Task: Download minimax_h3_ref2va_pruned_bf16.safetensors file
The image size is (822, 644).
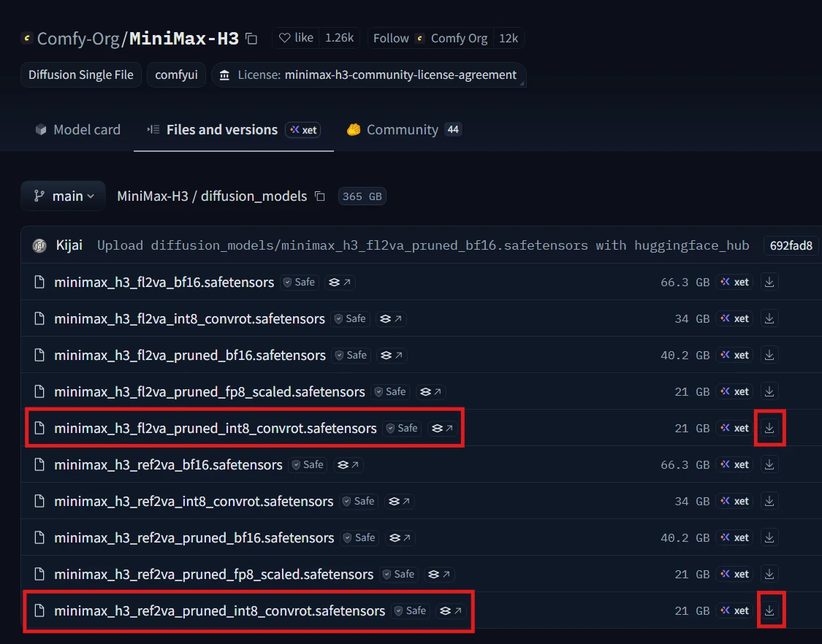Action: [x=769, y=537]
